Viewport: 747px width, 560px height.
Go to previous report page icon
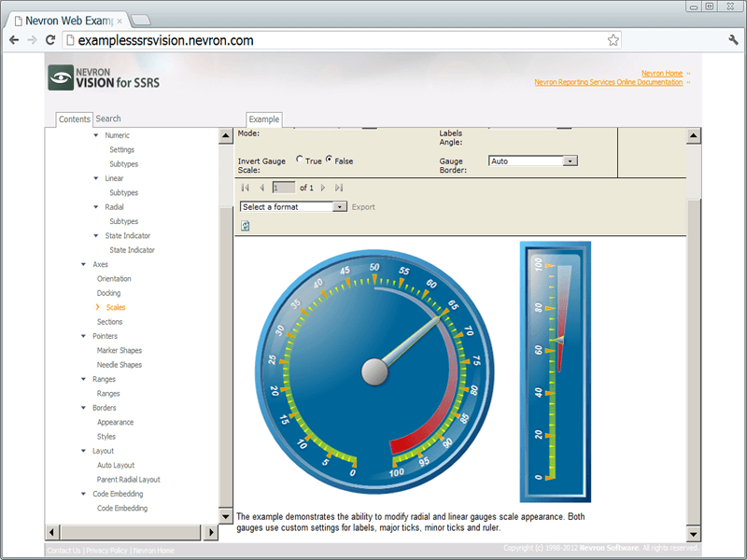[261, 188]
